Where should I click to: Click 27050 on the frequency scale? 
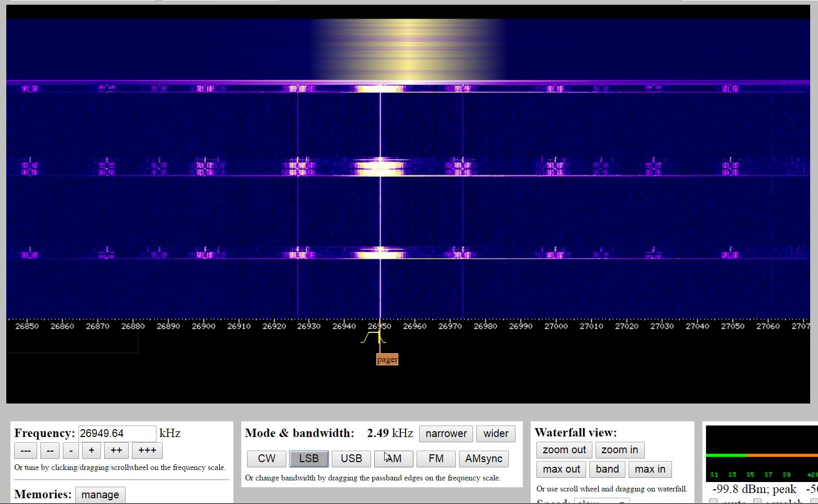(733, 326)
